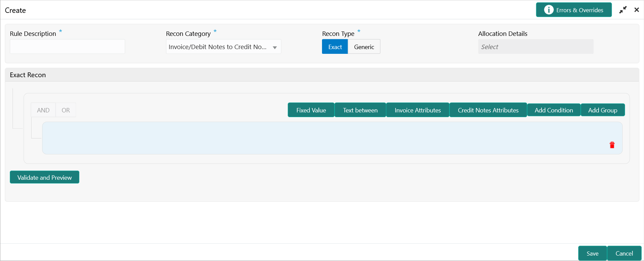
Task: Close the Create dialog
Action: tap(637, 10)
